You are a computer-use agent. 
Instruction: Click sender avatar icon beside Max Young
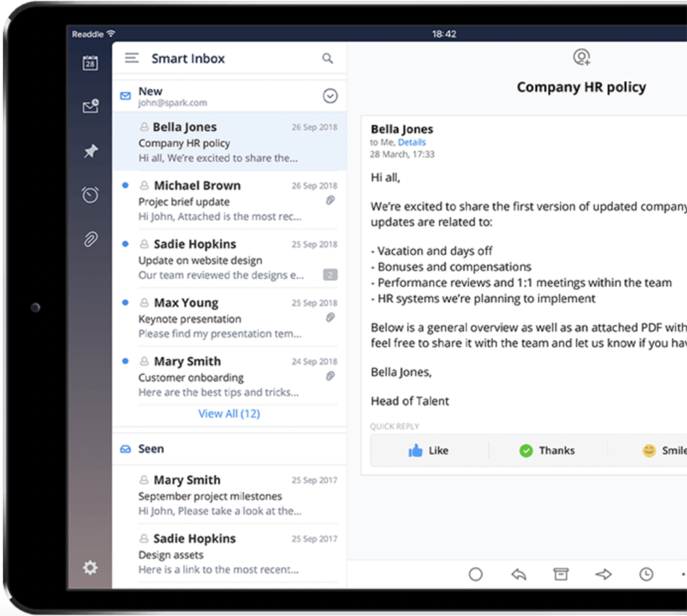[x=144, y=303]
